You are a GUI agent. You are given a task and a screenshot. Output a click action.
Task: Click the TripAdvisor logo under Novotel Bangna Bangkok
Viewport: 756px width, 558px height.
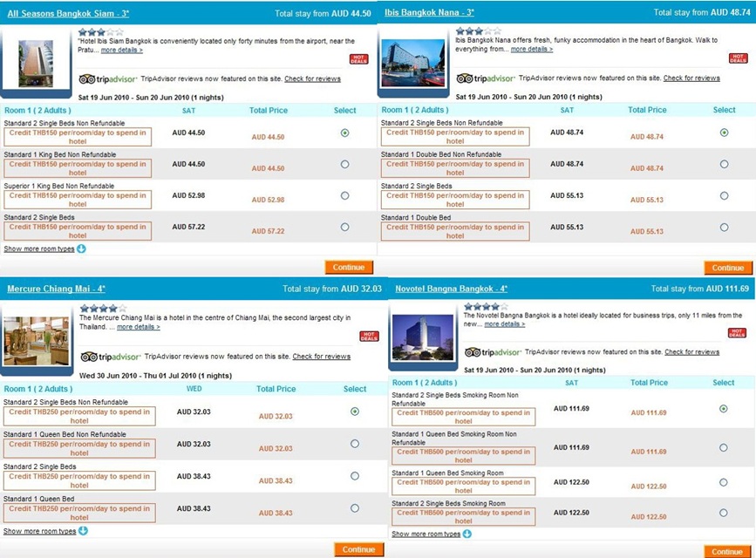(493, 352)
